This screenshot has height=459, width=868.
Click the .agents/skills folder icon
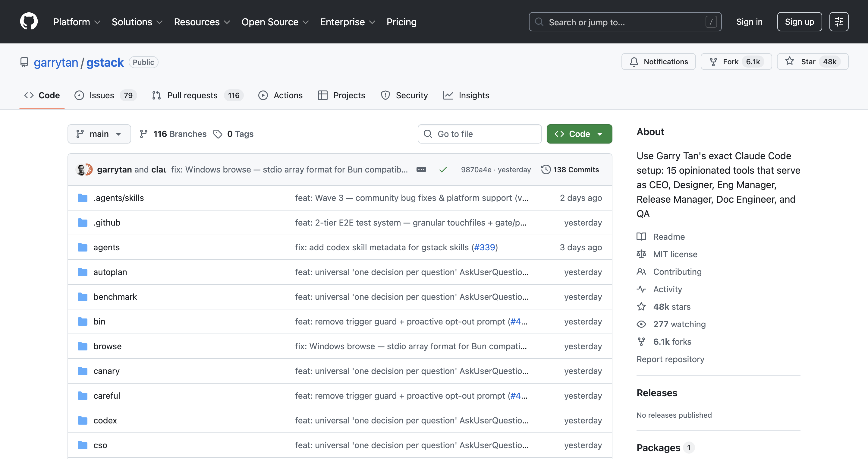[83, 198]
